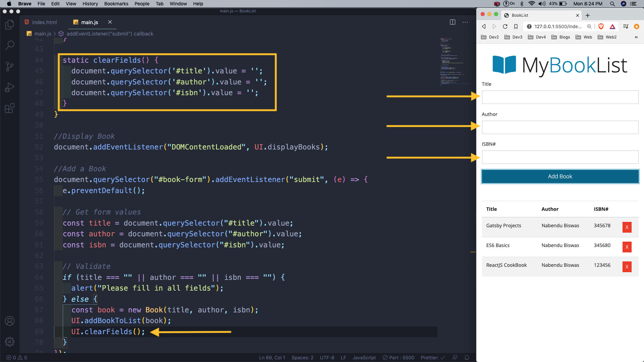This screenshot has height=362, width=644.
Task: Go back in Brave browser
Action: pos(484,26)
